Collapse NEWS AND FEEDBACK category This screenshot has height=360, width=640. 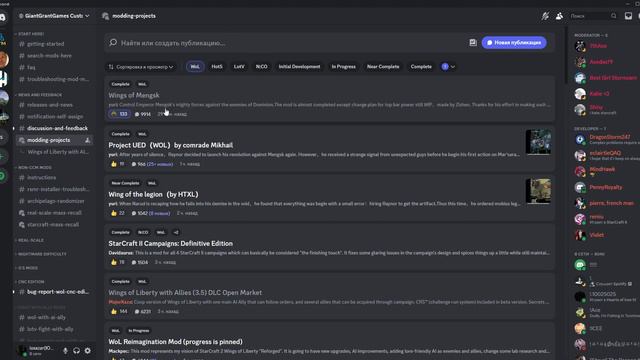[39, 95]
